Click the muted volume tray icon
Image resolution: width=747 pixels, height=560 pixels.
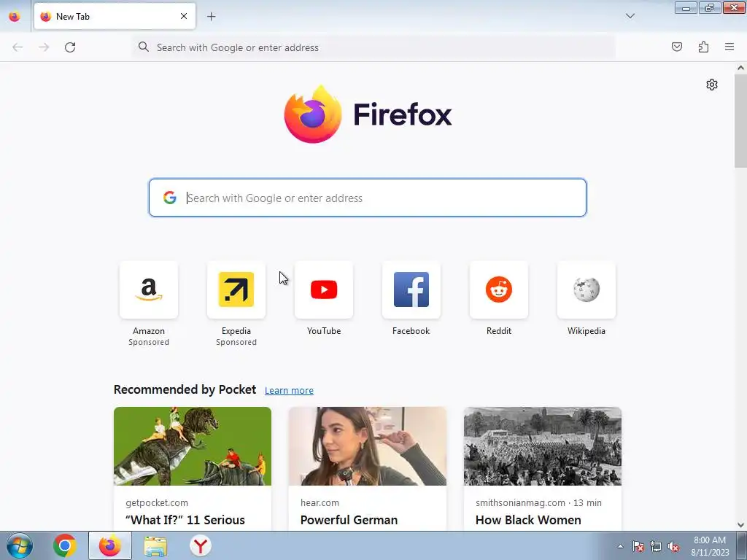click(x=673, y=546)
